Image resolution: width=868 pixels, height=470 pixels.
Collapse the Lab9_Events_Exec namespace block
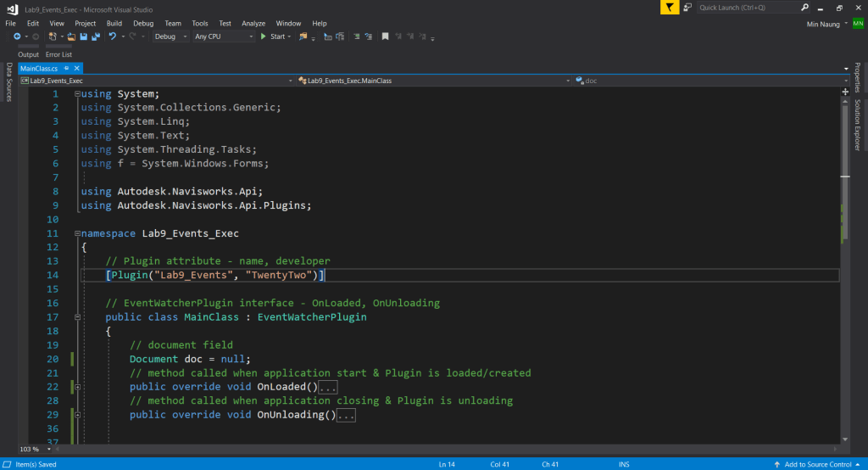tap(78, 233)
